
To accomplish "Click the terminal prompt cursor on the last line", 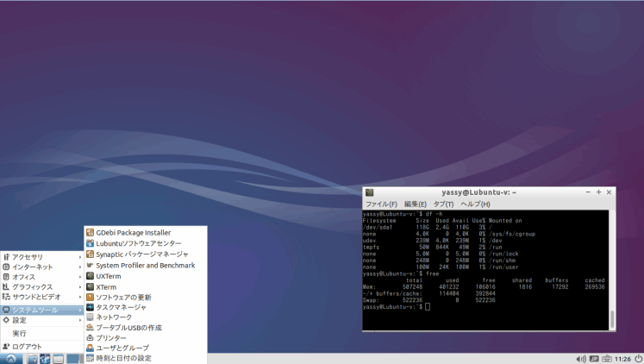I will pyautogui.click(x=428, y=307).
